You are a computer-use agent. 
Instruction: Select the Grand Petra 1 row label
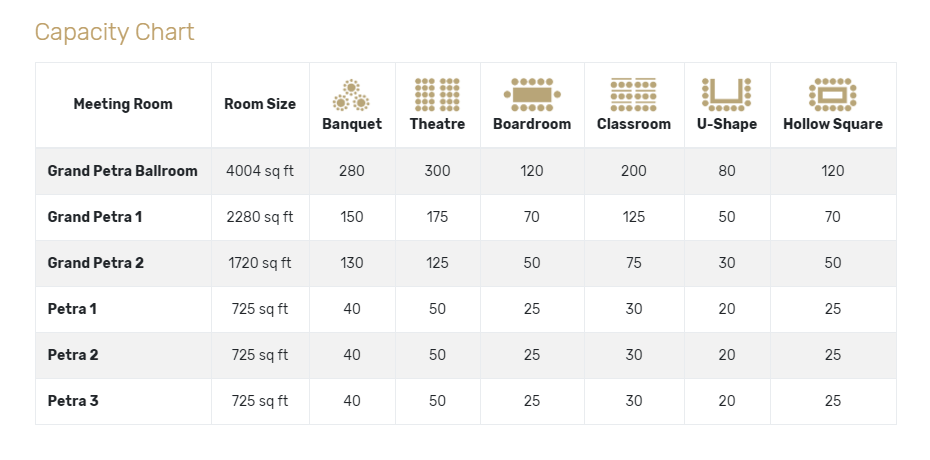click(95, 217)
